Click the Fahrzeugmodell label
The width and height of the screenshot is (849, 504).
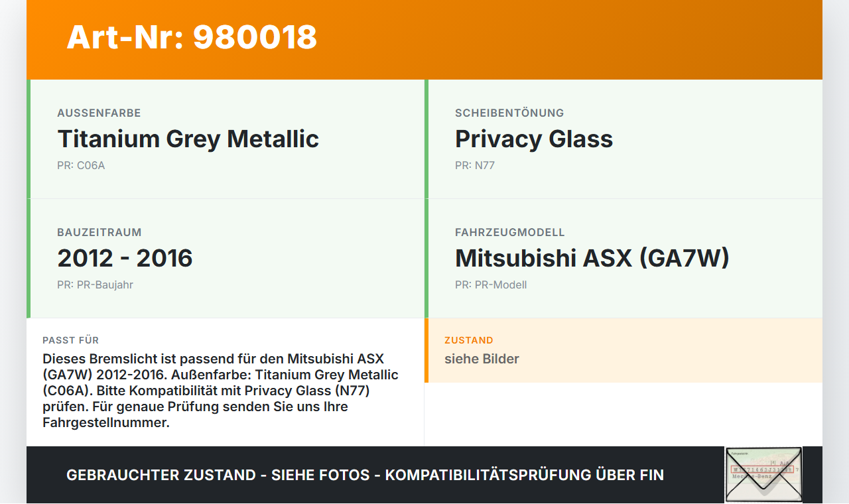pos(509,233)
